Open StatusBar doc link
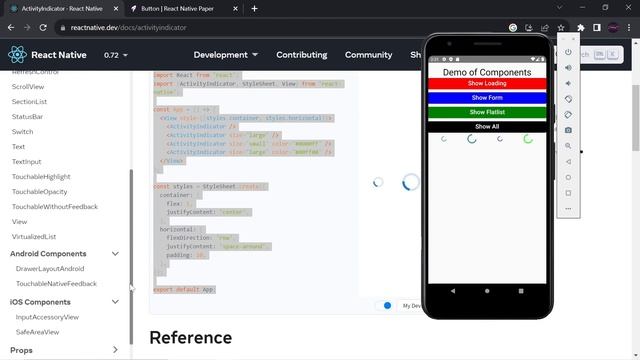640x360 pixels. pos(27,117)
